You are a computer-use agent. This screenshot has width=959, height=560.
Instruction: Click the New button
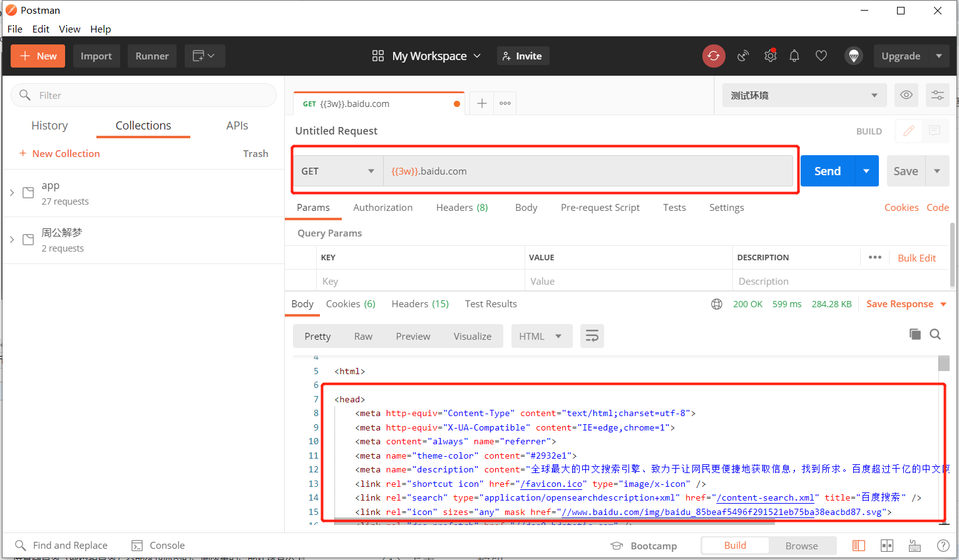[x=38, y=56]
